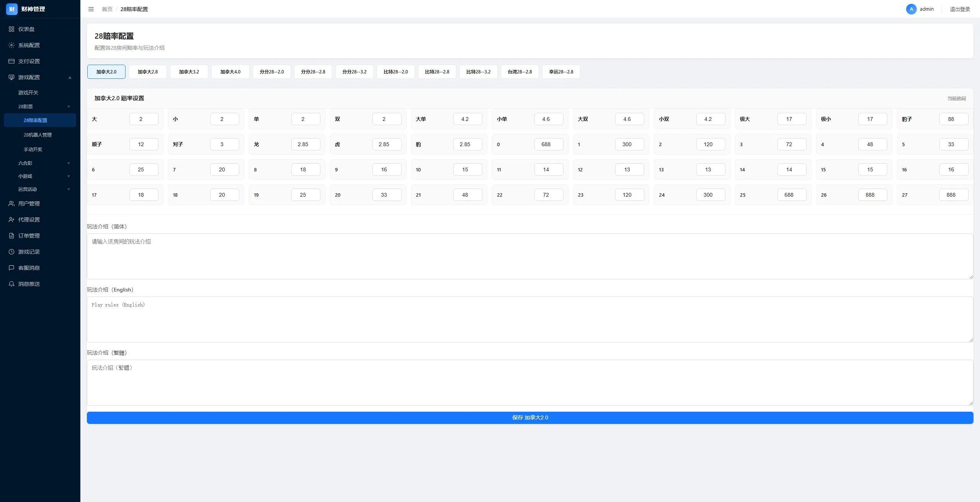The height and width of the screenshot is (502, 980).
Task: Click 用户管理 label in sidebar
Action: [x=29, y=204]
